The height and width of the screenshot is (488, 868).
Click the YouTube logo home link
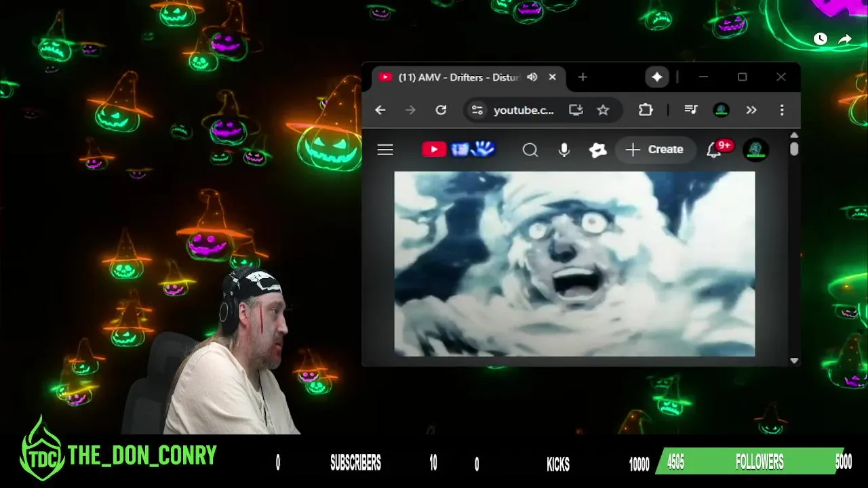click(x=458, y=149)
